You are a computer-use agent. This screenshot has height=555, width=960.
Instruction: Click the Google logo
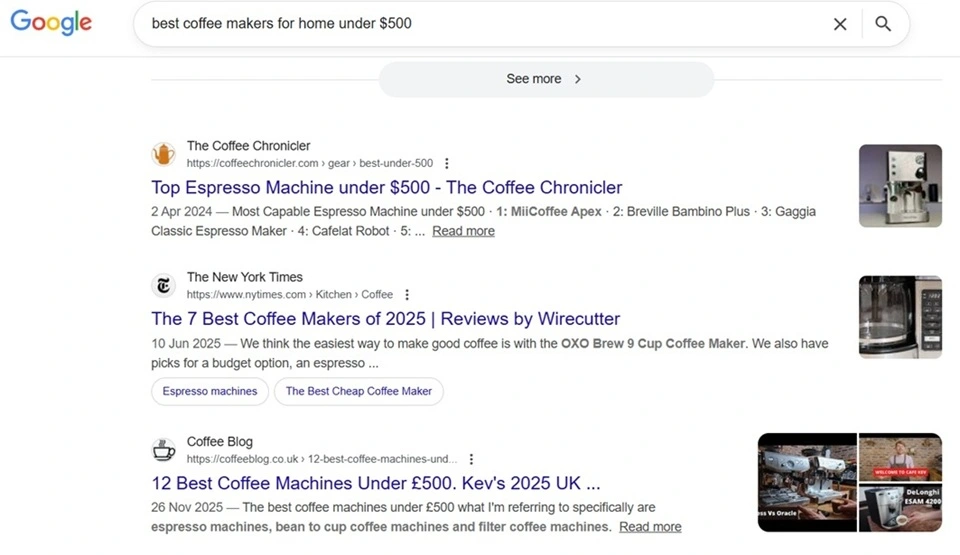51,23
